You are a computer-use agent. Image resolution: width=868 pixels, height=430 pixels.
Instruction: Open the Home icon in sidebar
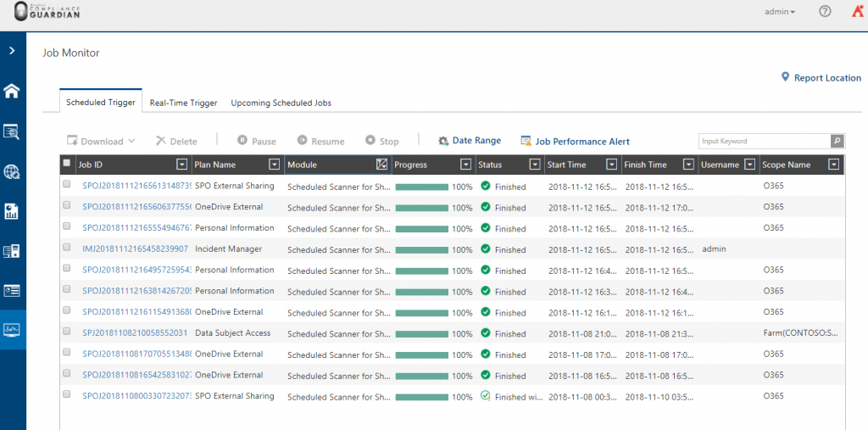click(12, 92)
